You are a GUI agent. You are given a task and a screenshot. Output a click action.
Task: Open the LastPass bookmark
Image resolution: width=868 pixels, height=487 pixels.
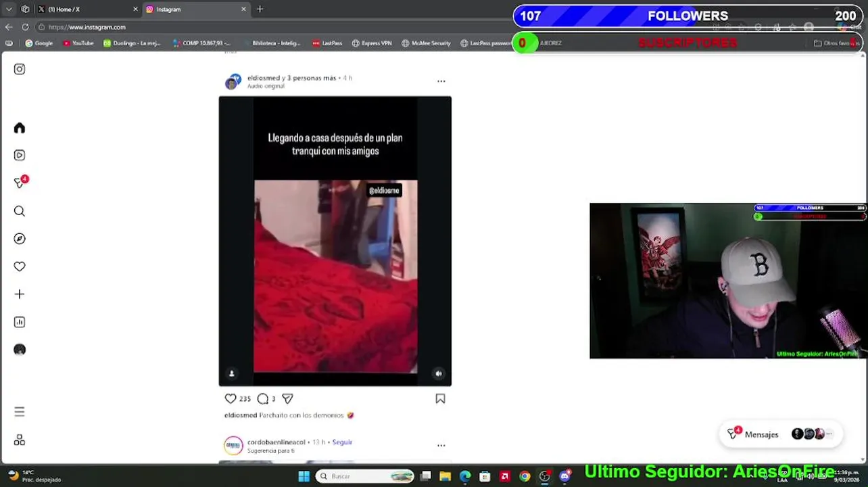click(327, 43)
